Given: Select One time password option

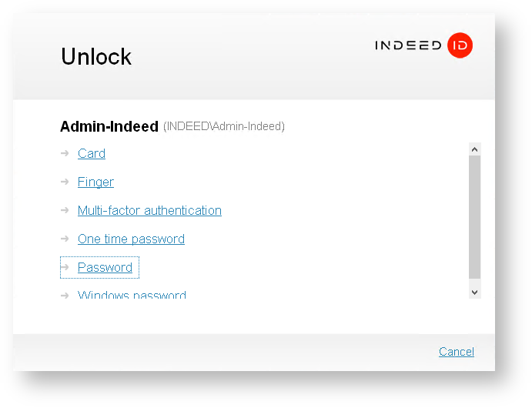Looking at the screenshot, I should tap(131, 239).
